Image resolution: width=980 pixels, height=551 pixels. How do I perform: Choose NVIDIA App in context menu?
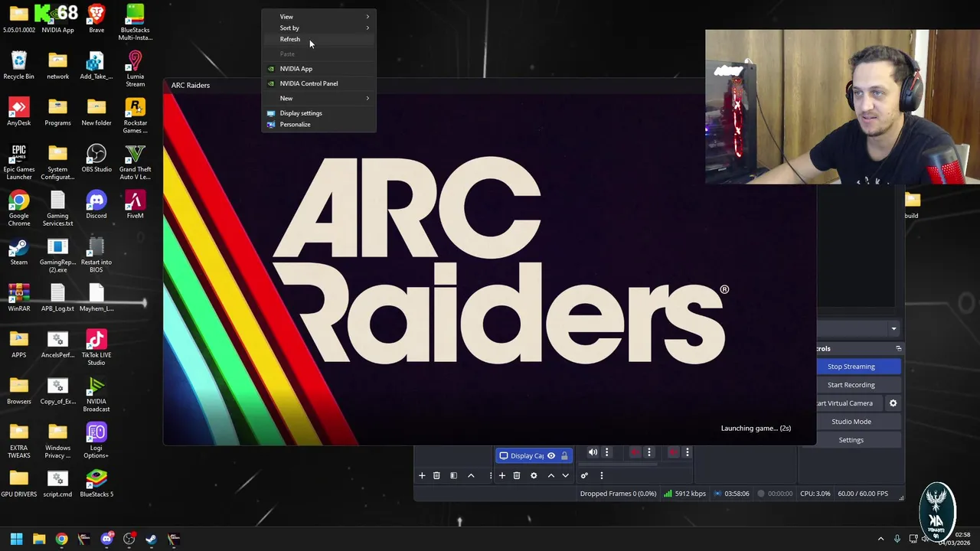pos(318,69)
